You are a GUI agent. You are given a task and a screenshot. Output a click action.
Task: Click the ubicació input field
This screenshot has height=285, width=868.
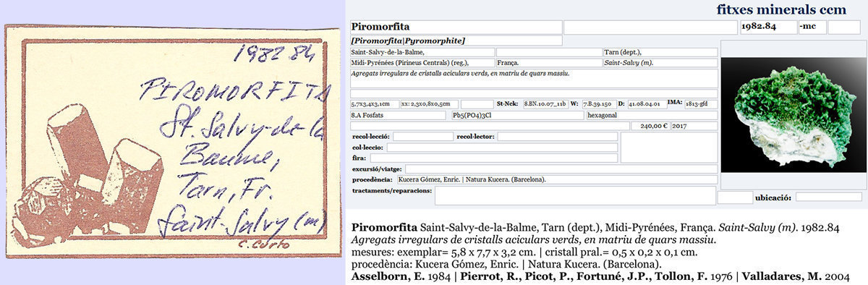coord(829,197)
